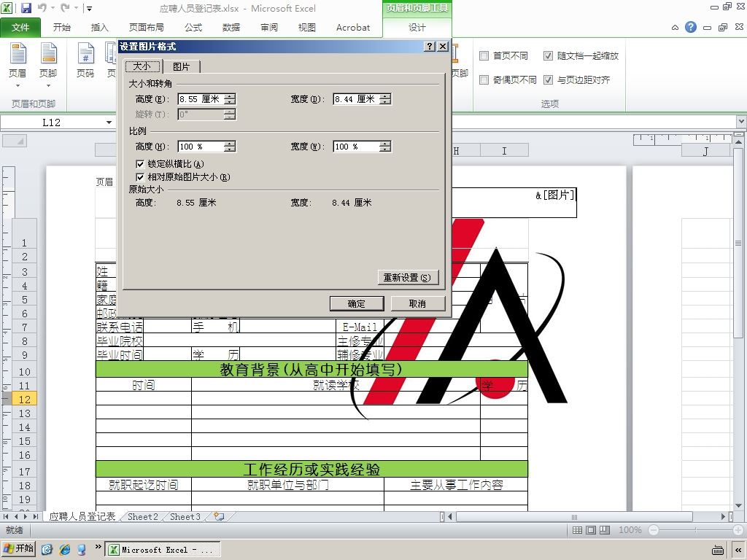Image resolution: width=747 pixels, height=560 pixels.
Task: Click the size 高度 8.55 厘米 field
Action: (x=201, y=99)
